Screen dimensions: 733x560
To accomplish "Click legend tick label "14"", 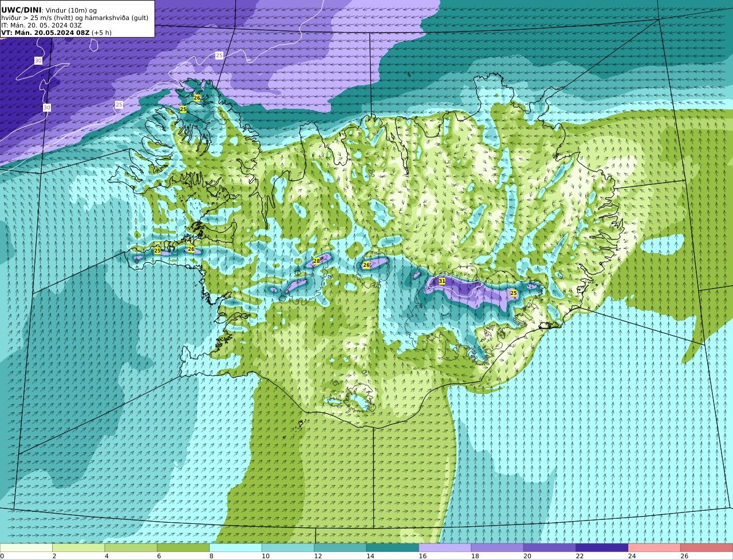I will (371, 556).
